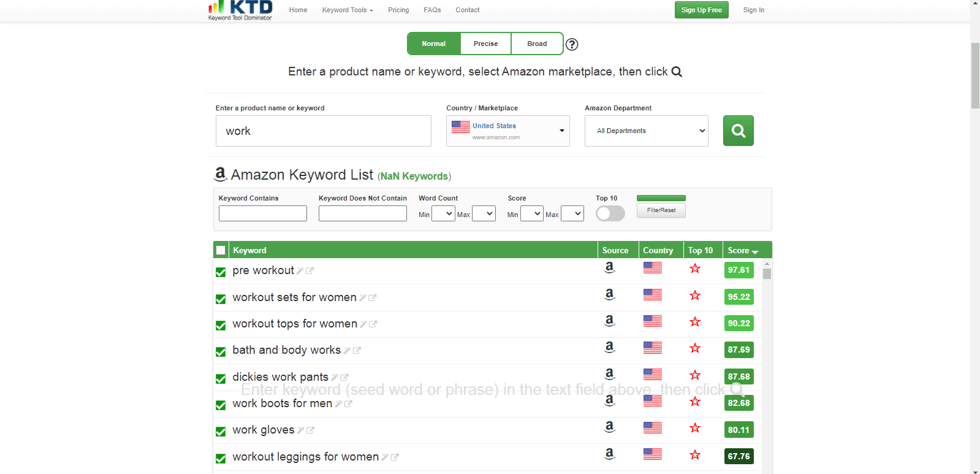Uncheck the 'work gloves' checkbox

221,432
